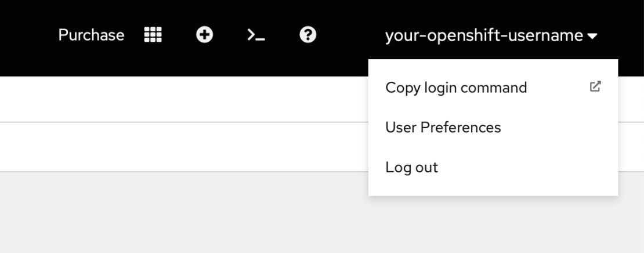644x253 pixels.
Task: Open the help question mark menu
Action: (307, 35)
